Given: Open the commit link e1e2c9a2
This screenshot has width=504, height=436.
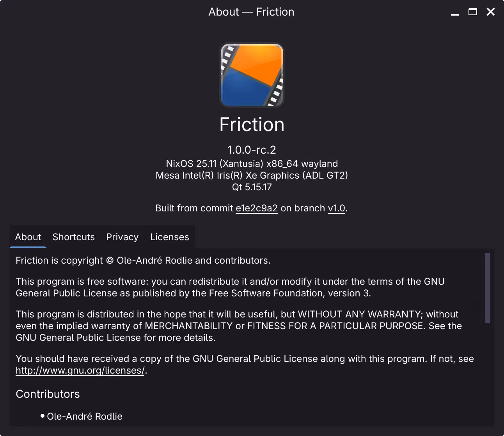Looking at the screenshot, I should pyautogui.click(x=256, y=208).
